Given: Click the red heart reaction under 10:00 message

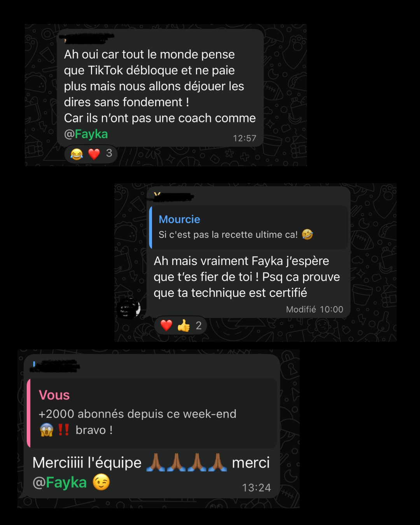Looking at the screenshot, I should tap(166, 325).
